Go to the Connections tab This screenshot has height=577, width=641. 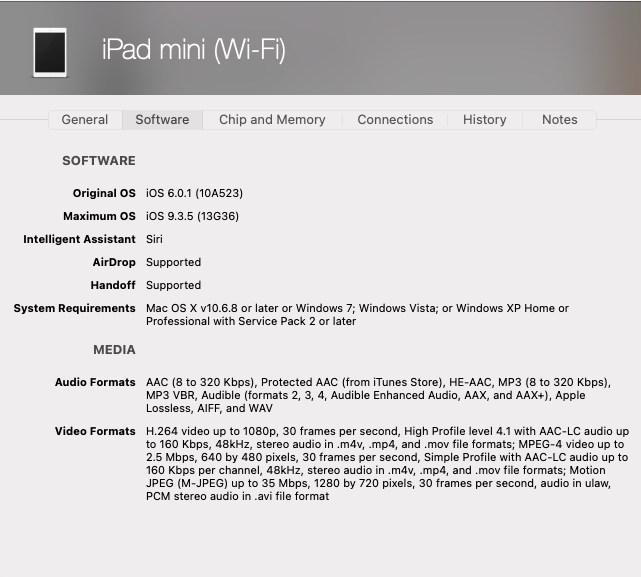tap(395, 120)
